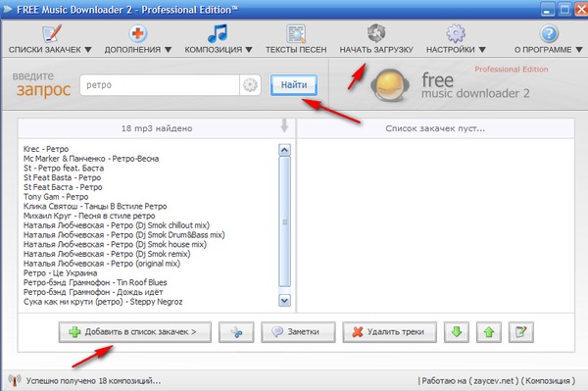Click the Списки закачек notepad icon
The width and height of the screenshot is (588, 391).
(51, 33)
